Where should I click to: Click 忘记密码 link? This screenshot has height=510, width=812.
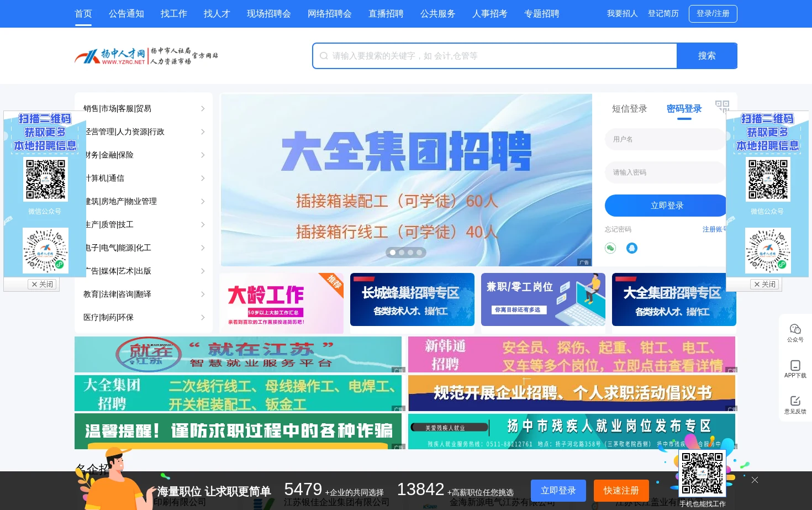click(618, 229)
